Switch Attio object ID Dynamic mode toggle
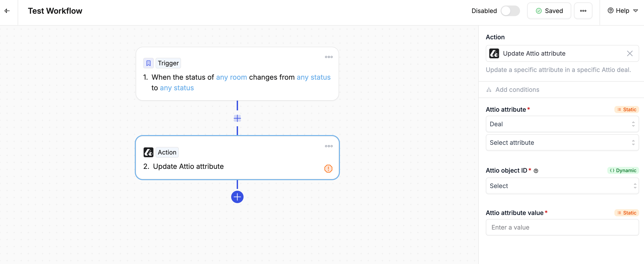The width and height of the screenshot is (644, 264). pos(623,170)
